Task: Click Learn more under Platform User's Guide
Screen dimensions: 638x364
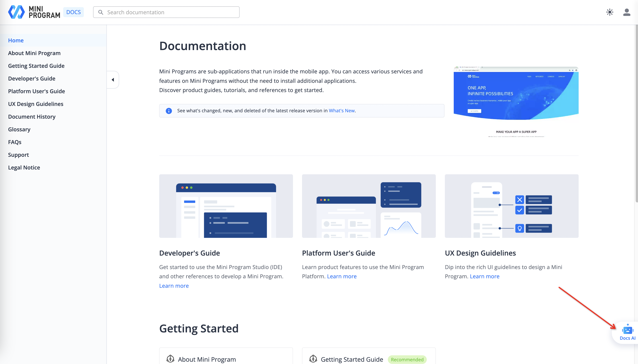Action: (342, 276)
